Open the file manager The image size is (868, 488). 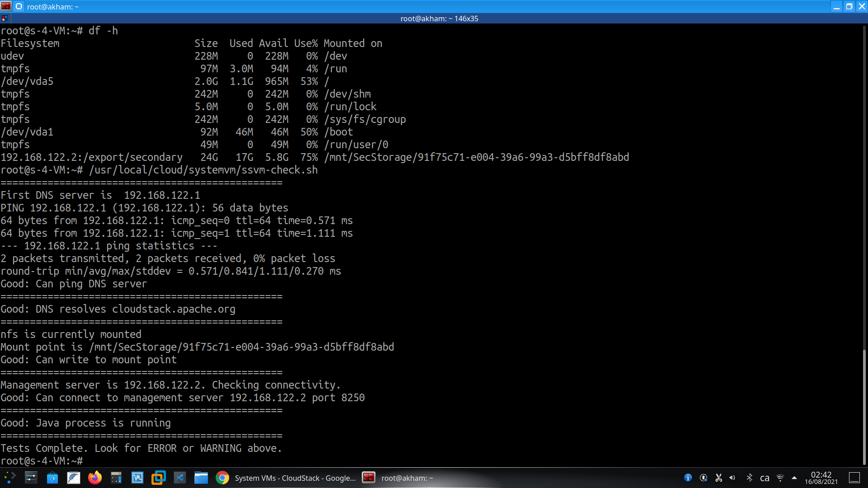(201, 478)
